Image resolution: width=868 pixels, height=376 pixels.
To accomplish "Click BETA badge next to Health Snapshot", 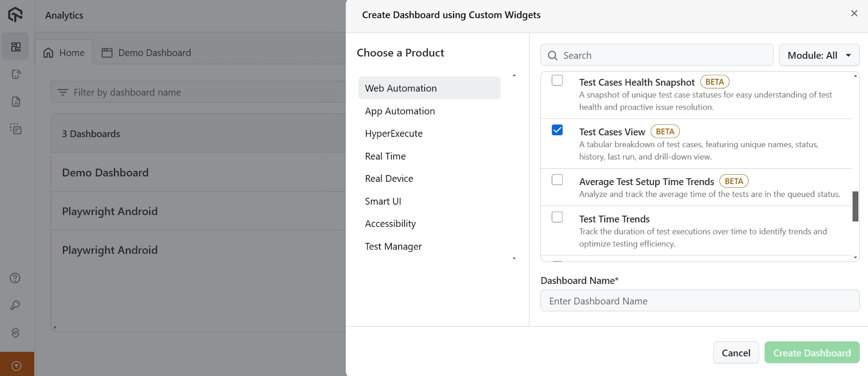I will click(715, 82).
